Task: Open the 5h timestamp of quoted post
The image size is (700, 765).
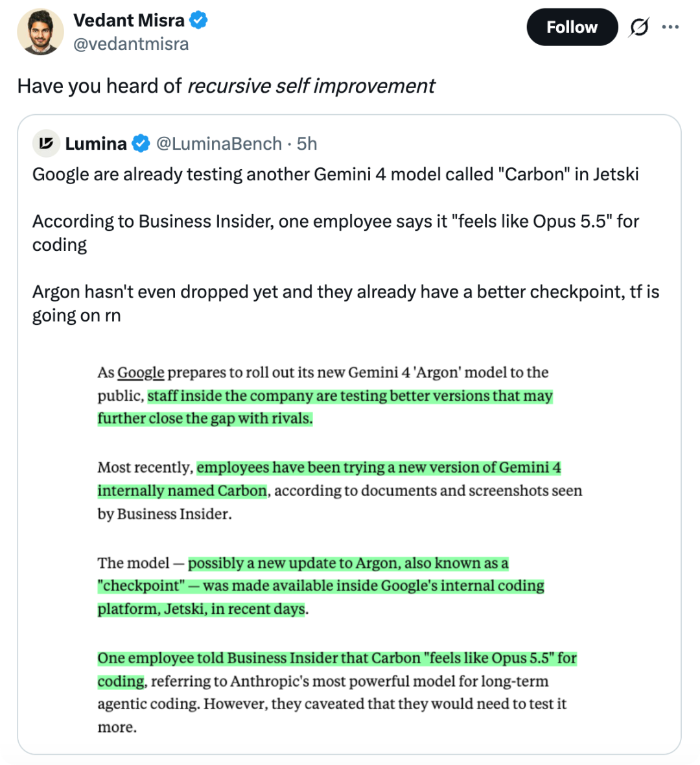Action: [x=307, y=144]
